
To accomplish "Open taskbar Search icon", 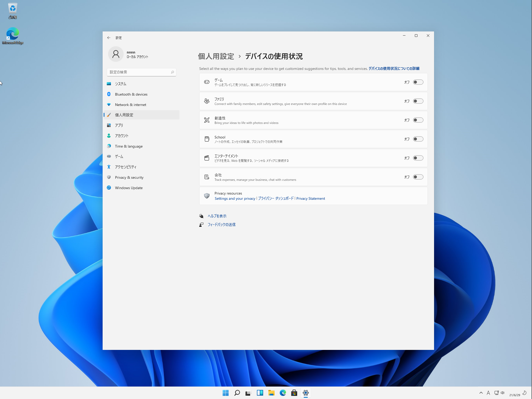I will [237, 393].
